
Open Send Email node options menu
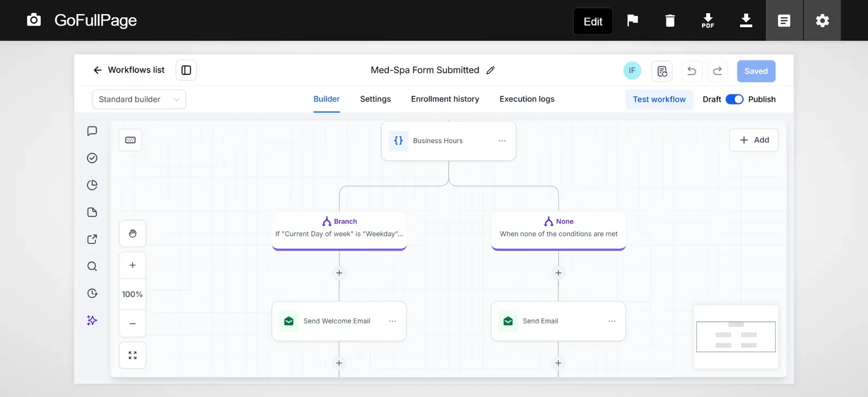(x=612, y=322)
